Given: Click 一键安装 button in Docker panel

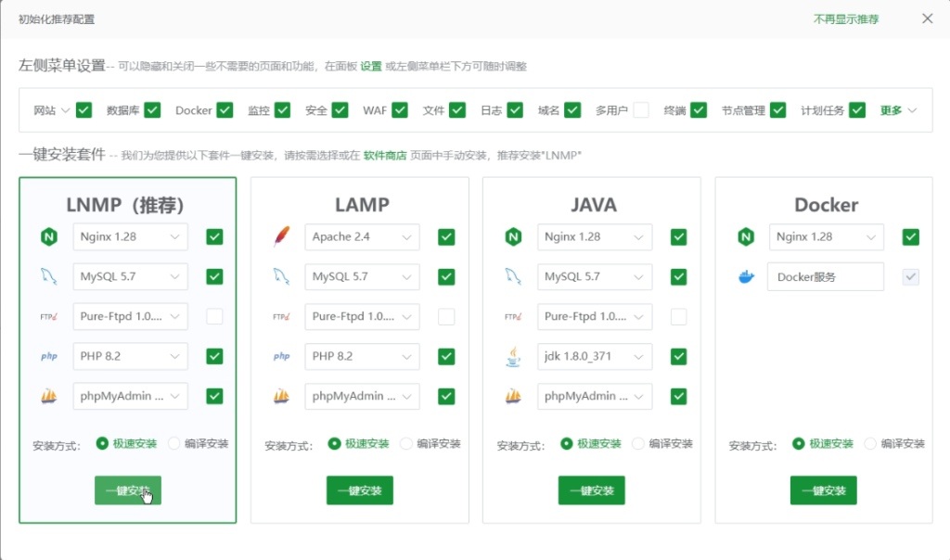Looking at the screenshot, I should point(823,490).
